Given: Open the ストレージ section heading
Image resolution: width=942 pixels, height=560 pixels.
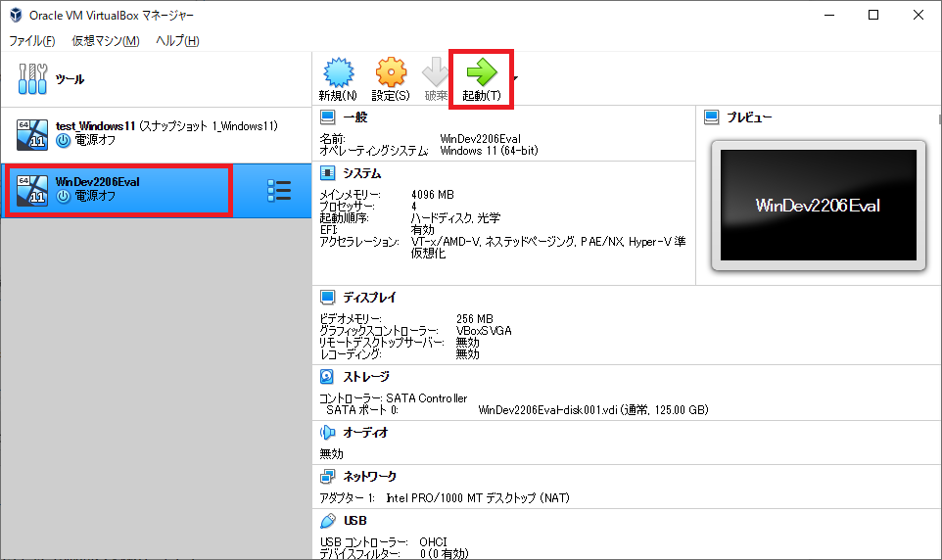Looking at the screenshot, I should tap(366, 377).
